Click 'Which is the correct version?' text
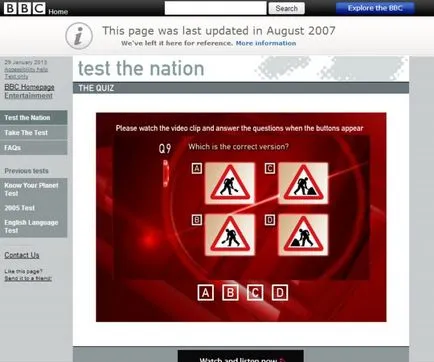The width and height of the screenshot is (434, 362). [x=238, y=147]
